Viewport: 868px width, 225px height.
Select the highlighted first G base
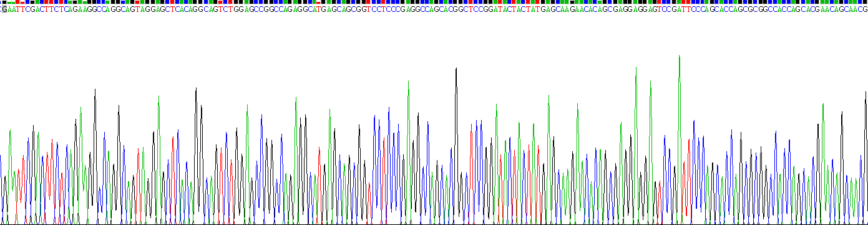coord(5,9)
